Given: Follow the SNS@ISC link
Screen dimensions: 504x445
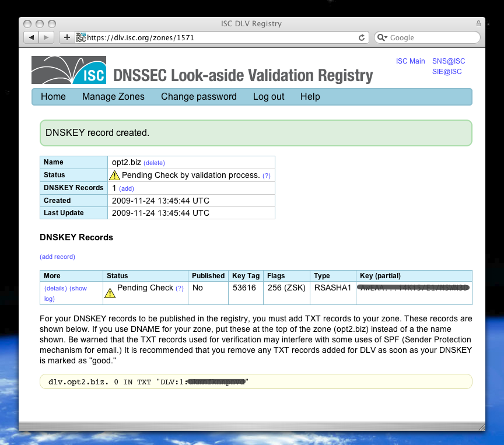Looking at the screenshot, I should (449, 61).
